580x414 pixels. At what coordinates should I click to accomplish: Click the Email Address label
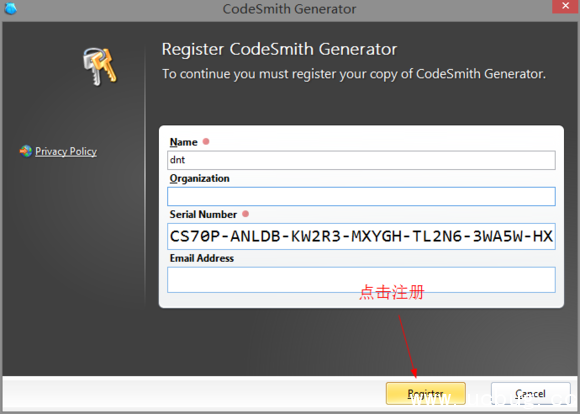[202, 258]
